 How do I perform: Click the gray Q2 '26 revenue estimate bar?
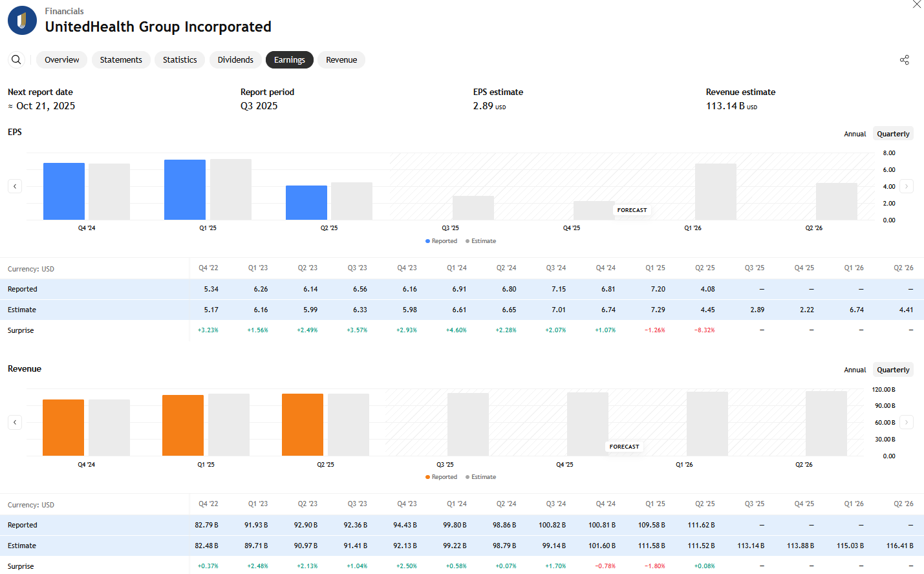pos(826,423)
